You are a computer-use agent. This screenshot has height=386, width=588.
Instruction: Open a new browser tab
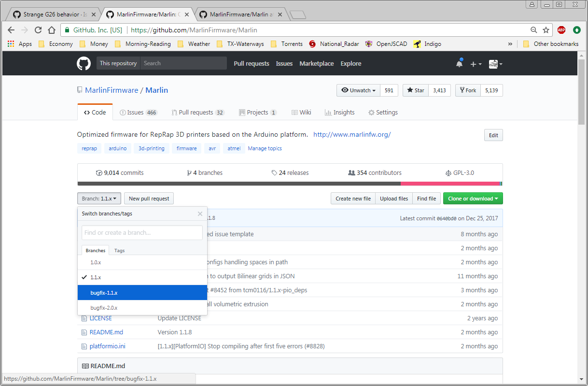click(298, 14)
